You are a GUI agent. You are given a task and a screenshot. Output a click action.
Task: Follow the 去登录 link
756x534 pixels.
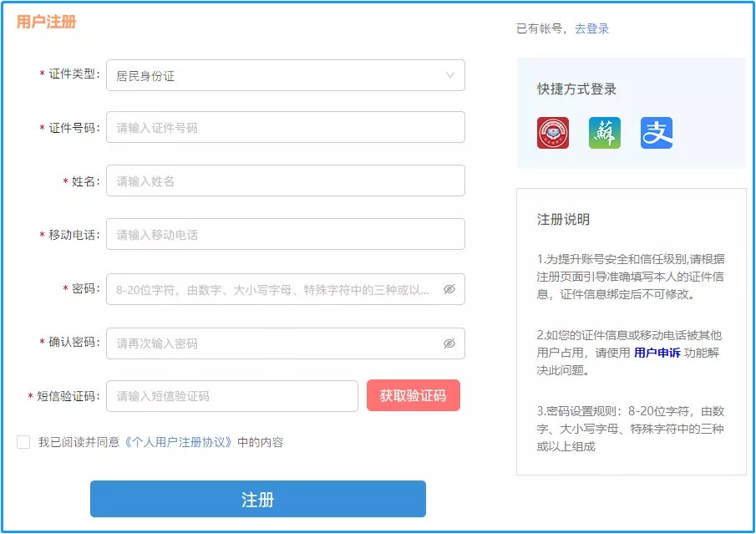coord(591,28)
